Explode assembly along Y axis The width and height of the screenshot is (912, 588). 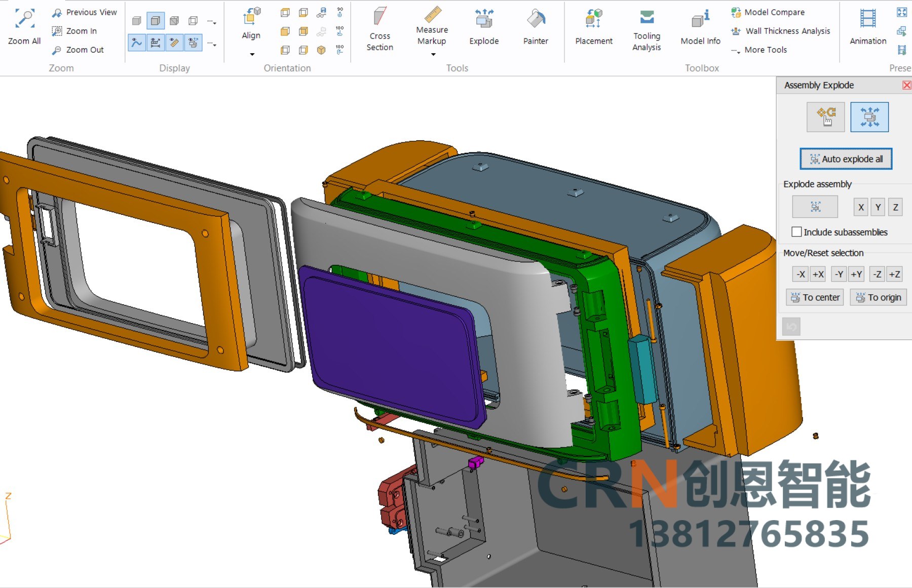(878, 207)
